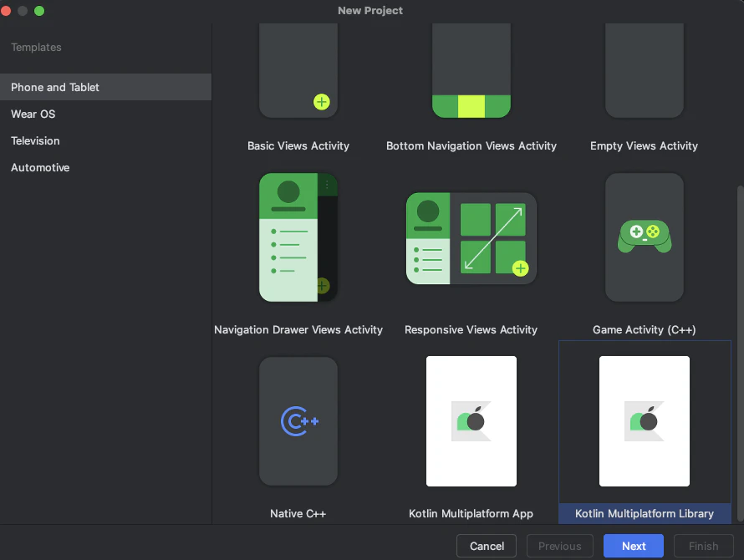Proceed with the Next button
The height and width of the screenshot is (560, 744).
click(x=634, y=546)
